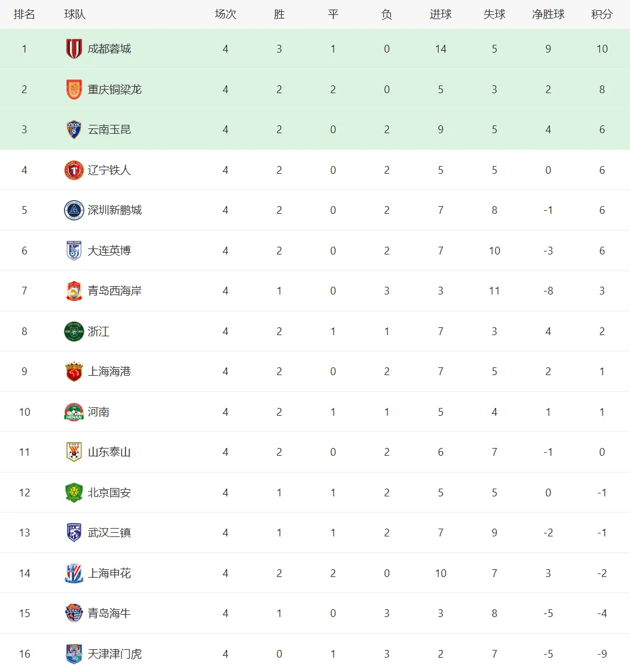
Task: Click the 大连英博 team crest
Action: pos(74,251)
